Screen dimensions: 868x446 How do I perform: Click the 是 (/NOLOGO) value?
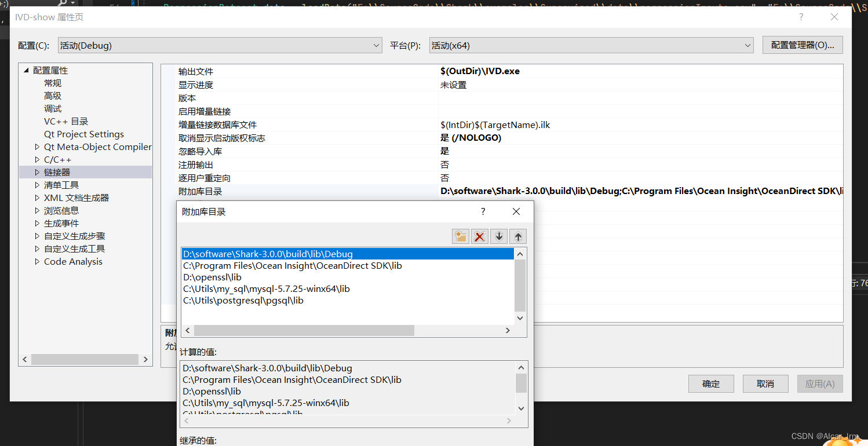(x=471, y=138)
